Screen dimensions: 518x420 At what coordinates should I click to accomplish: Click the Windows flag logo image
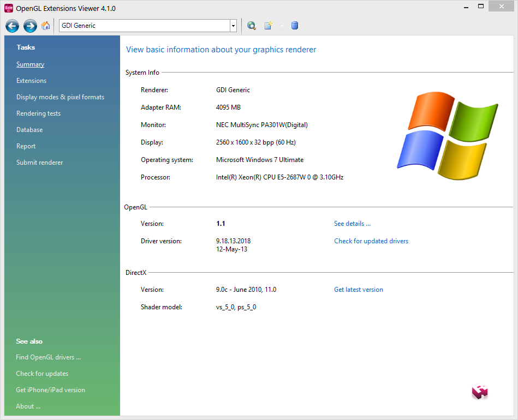(447, 136)
